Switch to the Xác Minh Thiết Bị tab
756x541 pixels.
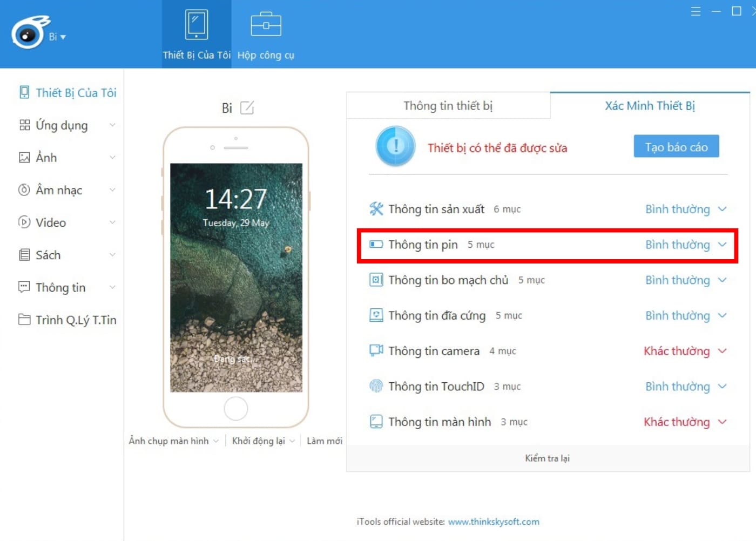pyautogui.click(x=650, y=105)
